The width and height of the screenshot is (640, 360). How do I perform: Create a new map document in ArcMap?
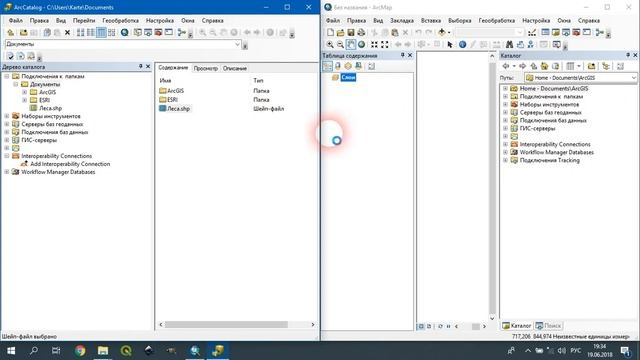click(x=330, y=33)
